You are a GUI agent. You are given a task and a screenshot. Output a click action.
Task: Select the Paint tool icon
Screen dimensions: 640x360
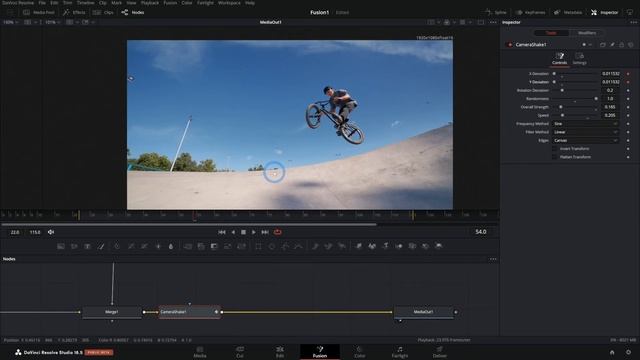point(101,246)
